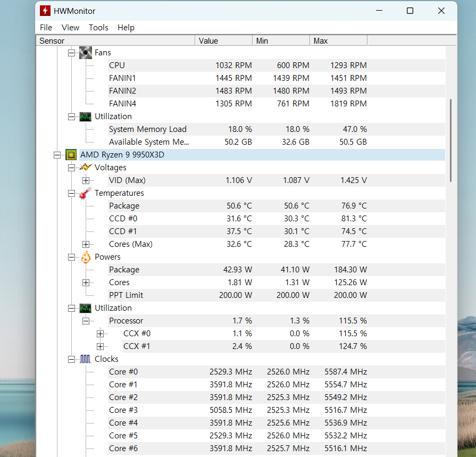Select the Core #5 clock row
The width and height of the screenshot is (476, 457).
pos(277,435)
